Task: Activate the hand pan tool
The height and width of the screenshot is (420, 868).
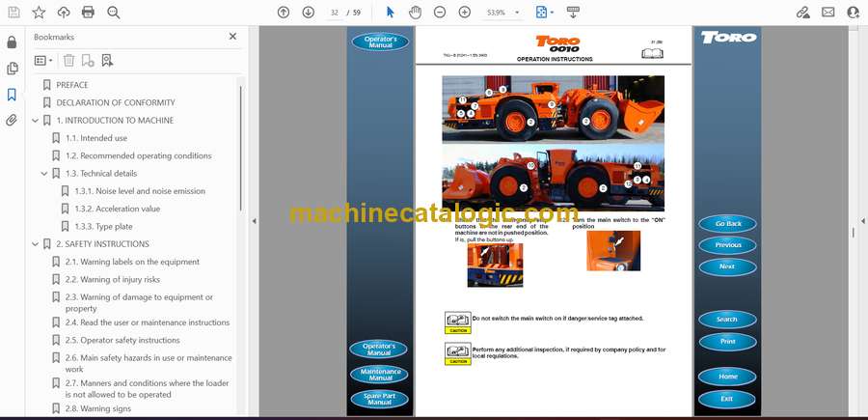Action: 415,13
